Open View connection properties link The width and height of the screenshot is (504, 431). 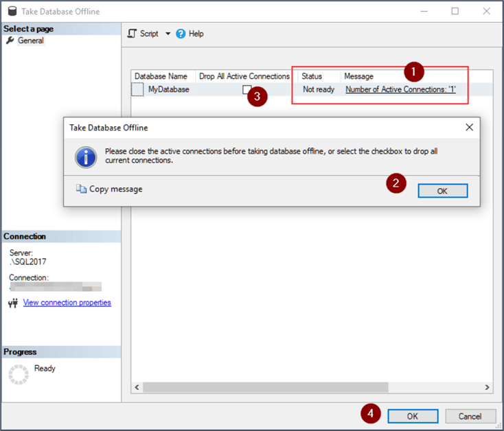pyautogui.click(x=67, y=303)
